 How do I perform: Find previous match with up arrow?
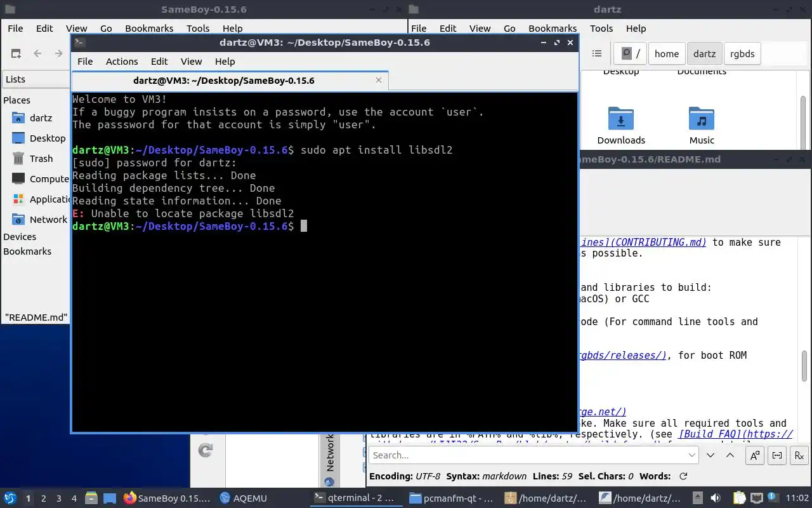click(x=730, y=455)
